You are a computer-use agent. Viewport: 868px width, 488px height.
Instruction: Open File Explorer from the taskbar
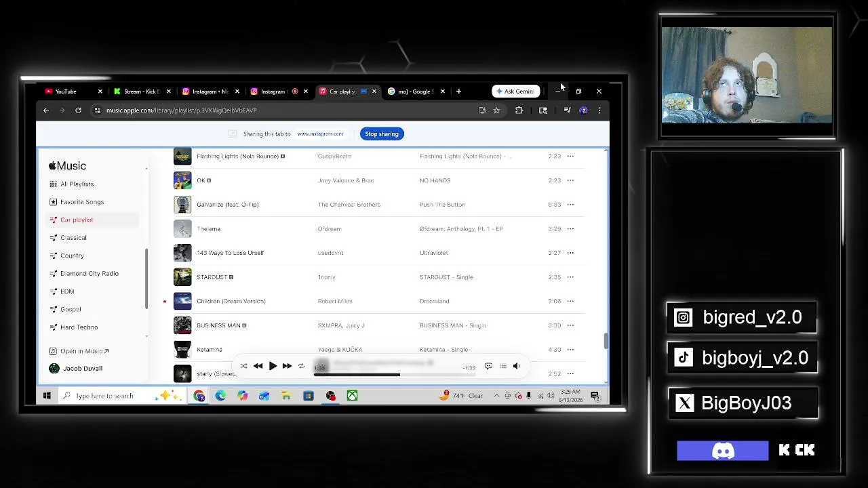tap(286, 396)
